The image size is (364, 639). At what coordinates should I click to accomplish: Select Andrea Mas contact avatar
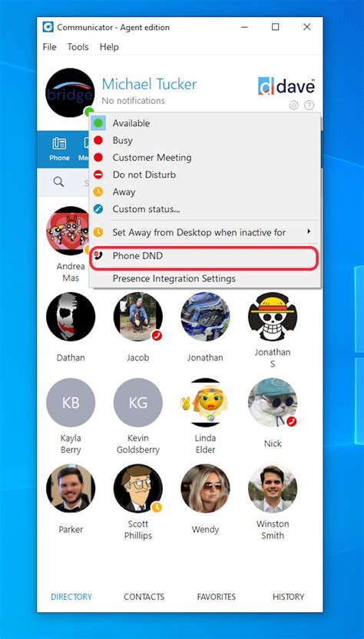pos(68,231)
